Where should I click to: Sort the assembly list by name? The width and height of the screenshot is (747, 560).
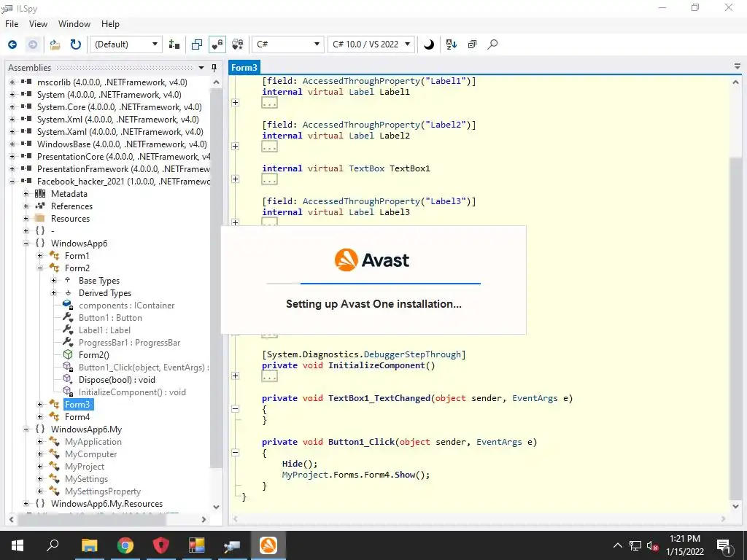(x=451, y=44)
